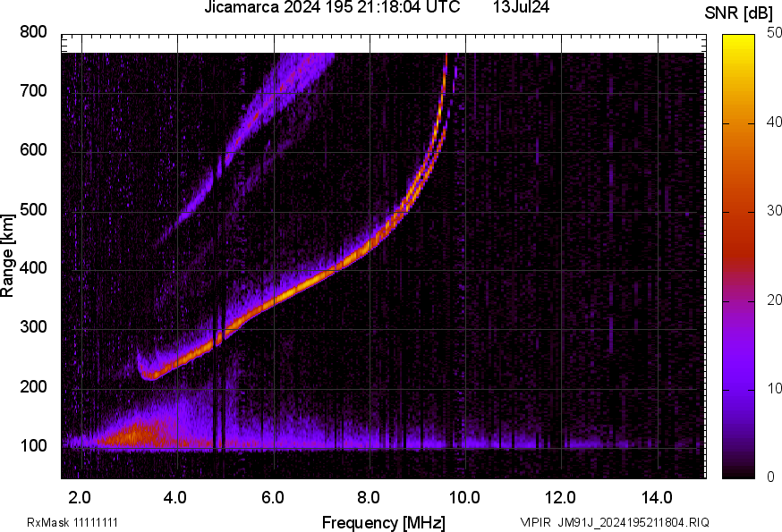This screenshot has width=782, height=532.
Task: Click the frequency tick label "4.0"
Action: [175, 498]
